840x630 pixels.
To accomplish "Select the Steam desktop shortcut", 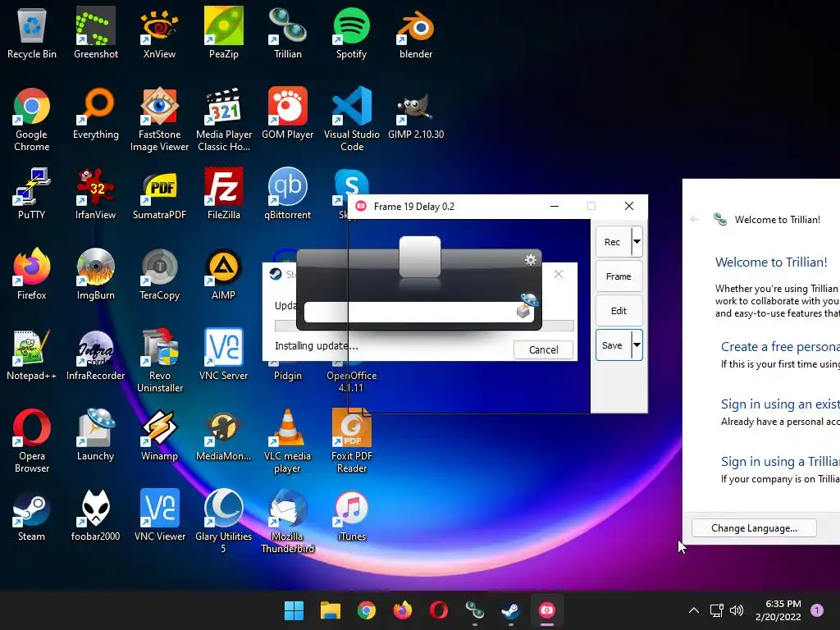I will (32, 515).
